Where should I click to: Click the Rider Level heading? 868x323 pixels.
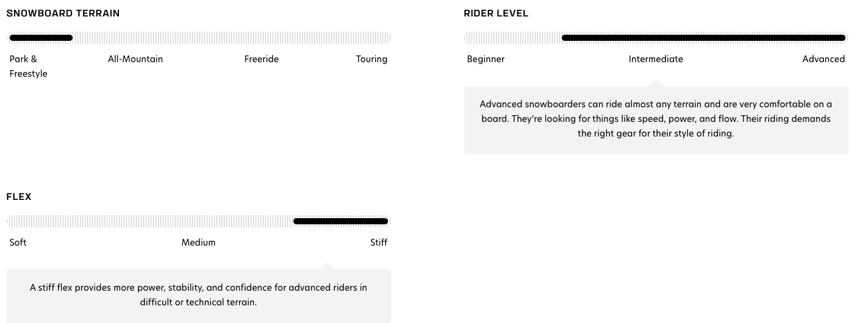click(x=496, y=13)
